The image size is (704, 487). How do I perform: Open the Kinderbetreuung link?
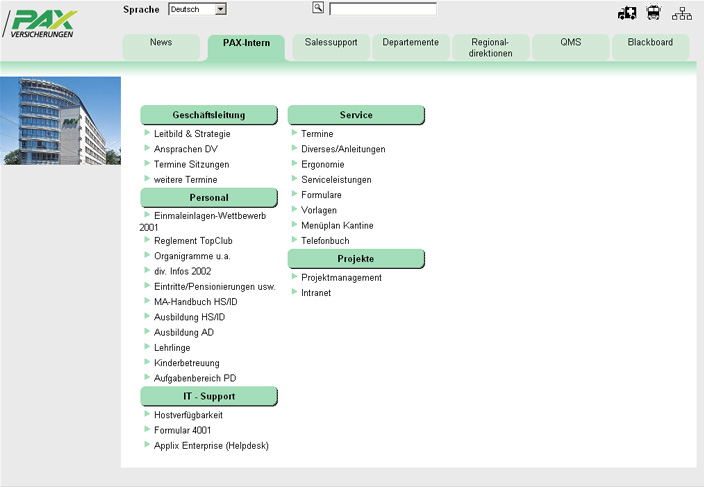(x=187, y=363)
